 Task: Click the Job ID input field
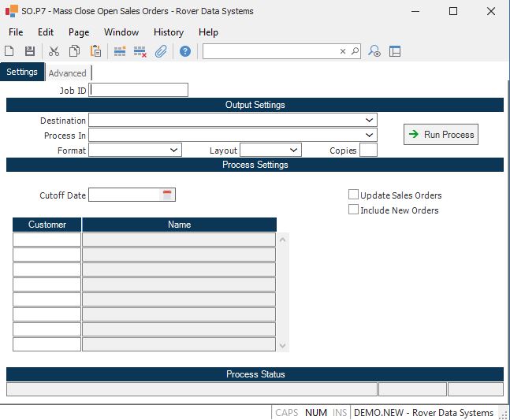[x=140, y=90]
